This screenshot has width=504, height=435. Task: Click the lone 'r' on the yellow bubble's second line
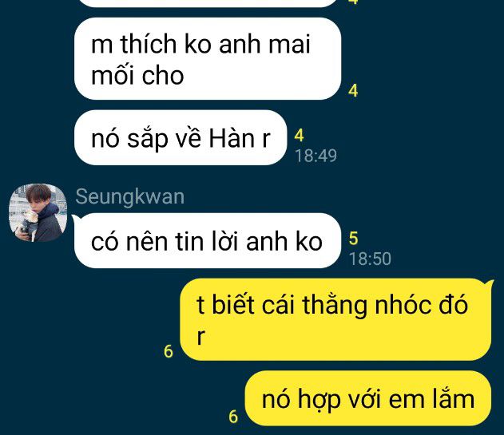tap(200, 337)
